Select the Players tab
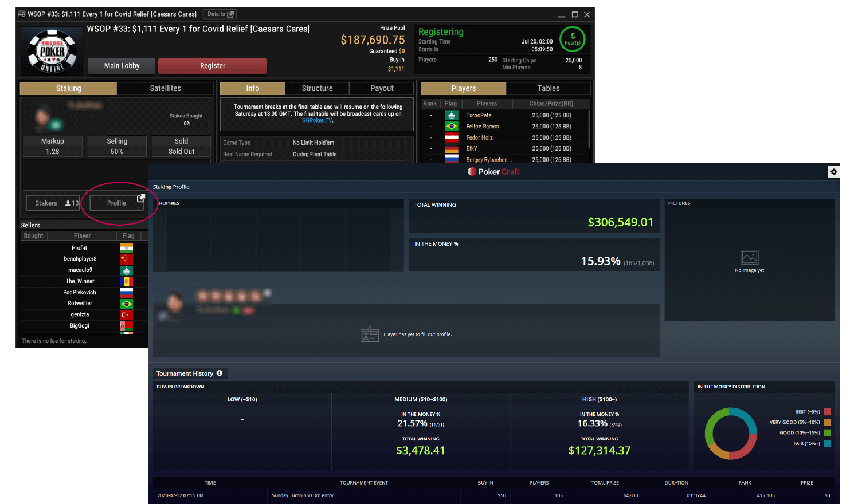The width and height of the screenshot is (858, 504). click(463, 88)
